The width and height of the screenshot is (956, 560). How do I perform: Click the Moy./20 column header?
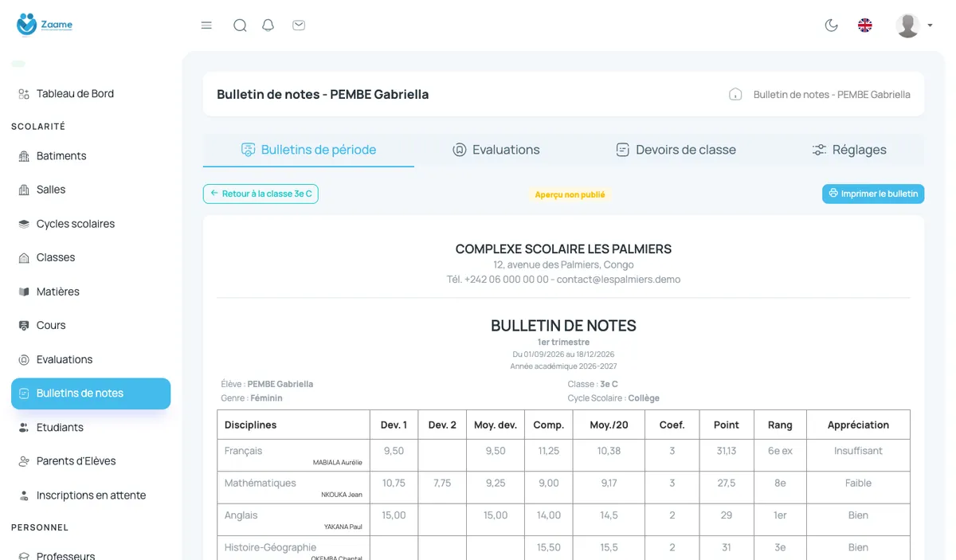pos(609,425)
